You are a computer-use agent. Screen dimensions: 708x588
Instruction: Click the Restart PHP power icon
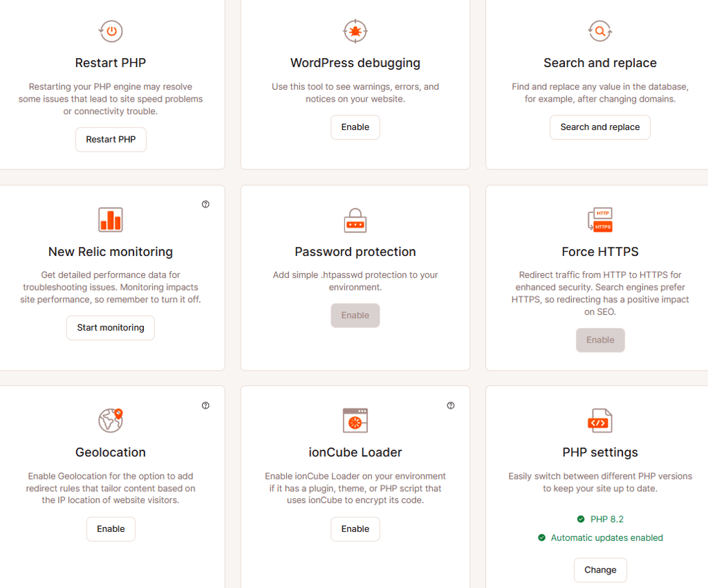tap(111, 31)
